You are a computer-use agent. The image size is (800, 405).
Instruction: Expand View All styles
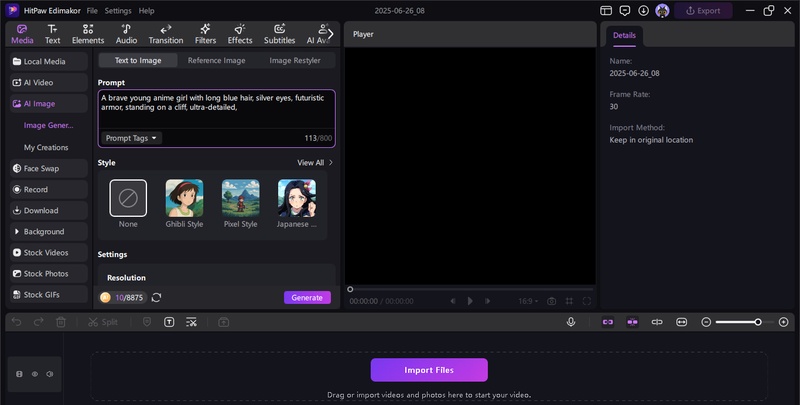click(315, 163)
